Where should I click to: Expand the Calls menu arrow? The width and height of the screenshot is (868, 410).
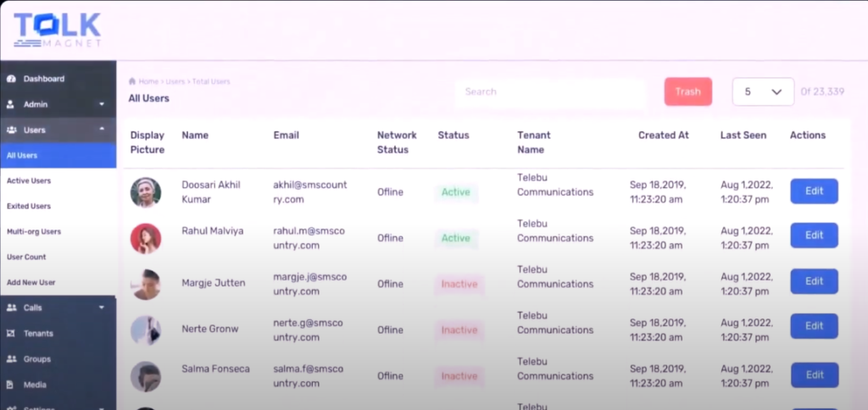(x=102, y=307)
